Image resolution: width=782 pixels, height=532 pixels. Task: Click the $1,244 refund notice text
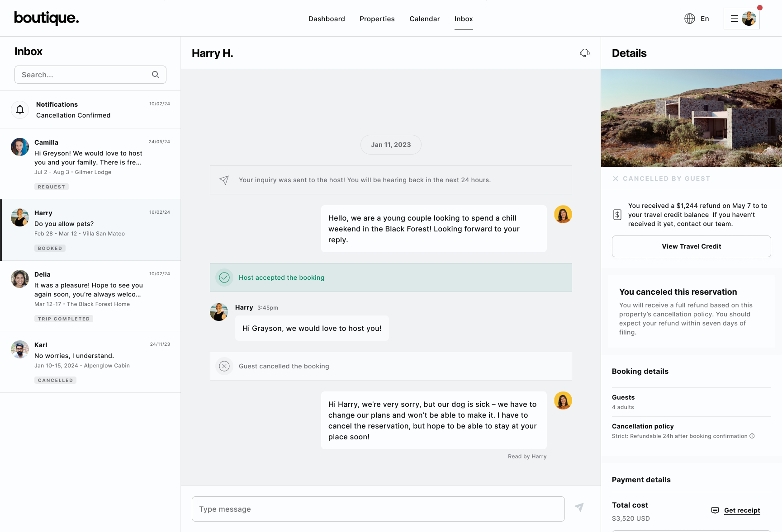[x=698, y=215]
